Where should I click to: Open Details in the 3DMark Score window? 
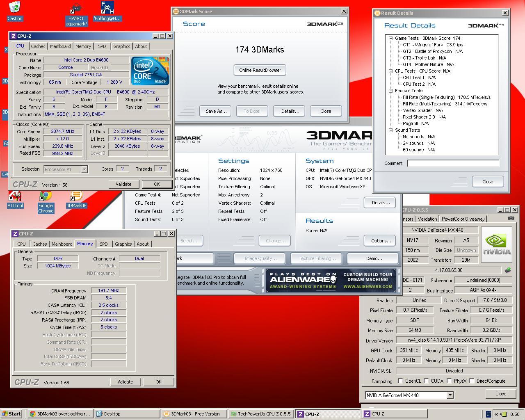pyautogui.click(x=290, y=111)
